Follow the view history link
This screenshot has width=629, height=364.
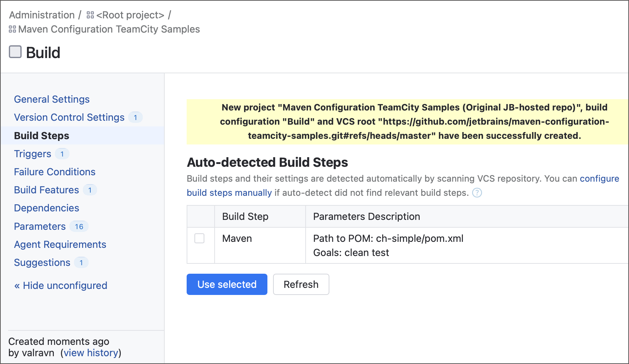[x=91, y=353]
